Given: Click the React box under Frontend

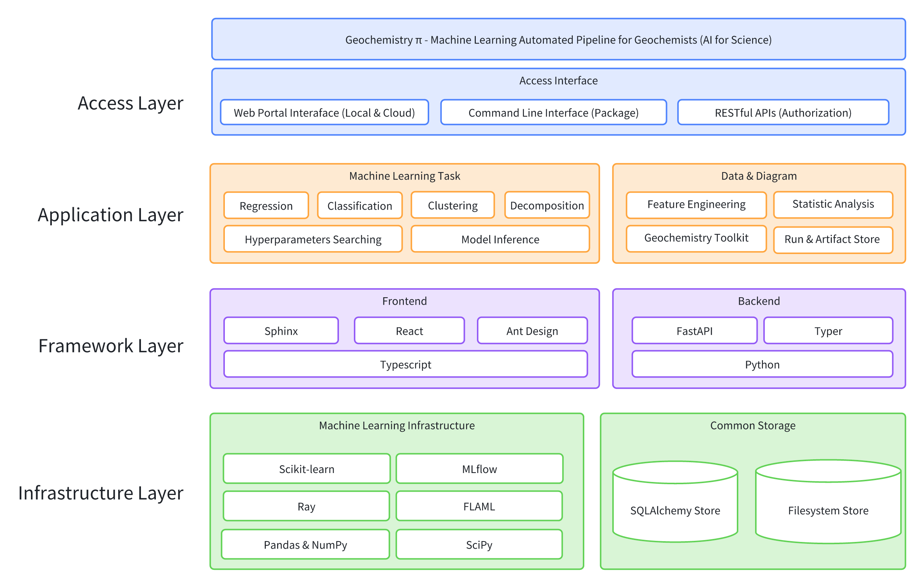Looking at the screenshot, I should pyautogui.click(x=409, y=330).
